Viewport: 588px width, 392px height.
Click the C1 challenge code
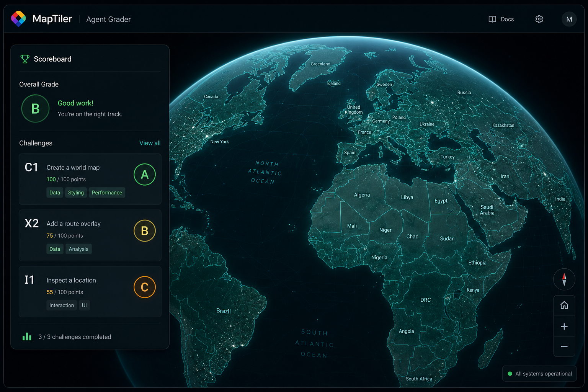pos(31,167)
